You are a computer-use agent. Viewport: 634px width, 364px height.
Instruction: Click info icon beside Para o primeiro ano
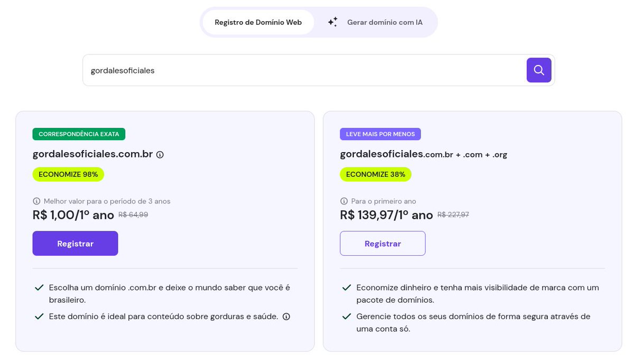[344, 201]
